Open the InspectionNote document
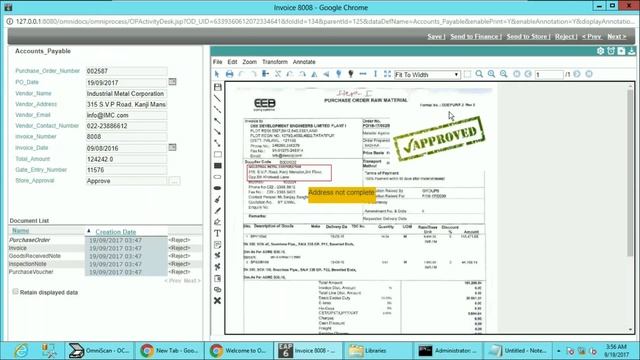640x360 pixels. pos(28,264)
